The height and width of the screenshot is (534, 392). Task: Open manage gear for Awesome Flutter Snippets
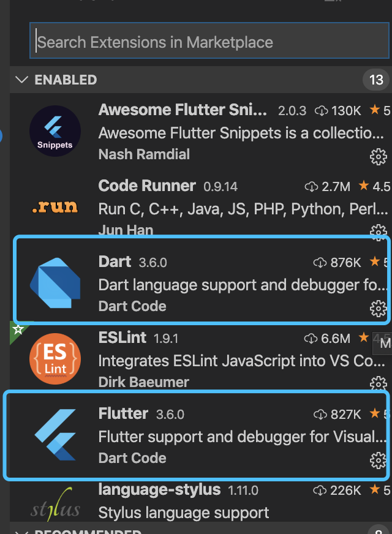click(379, 157)
